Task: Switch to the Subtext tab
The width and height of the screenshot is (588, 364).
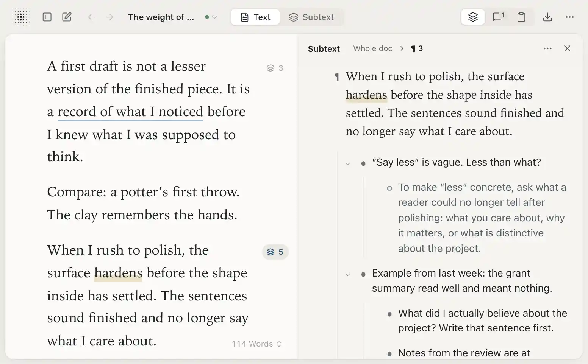Action: pyautogui.click(x=311, y=17)
